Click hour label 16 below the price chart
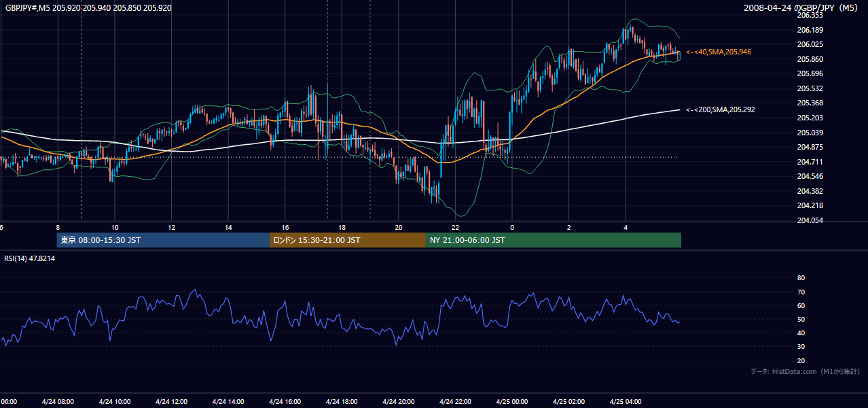Screen dimensions: 868x408 pyautogui.click(x=285, y=228)
